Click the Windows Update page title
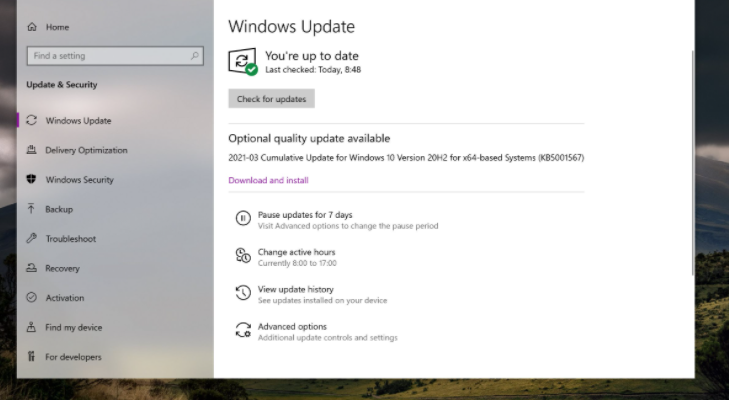Image resolution: width=729 pixels, height=400 pixels. (292, 27)
